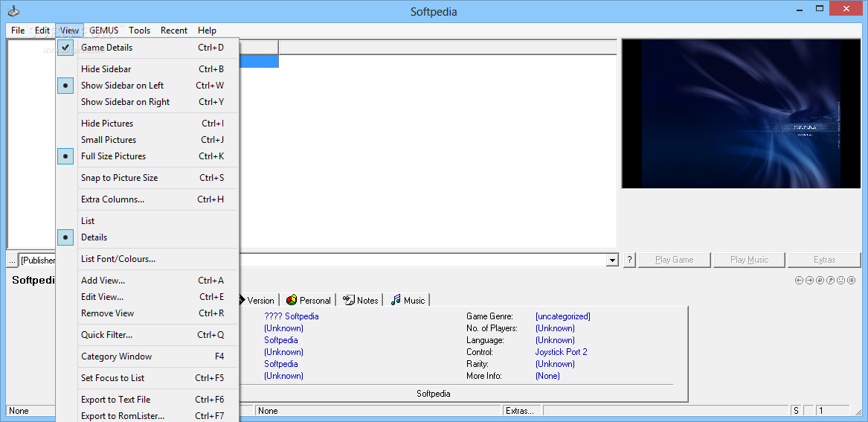Open the Tools menu
Image resolution: width=868 pixels, height=422 pixels.
(x=140, y=31)
